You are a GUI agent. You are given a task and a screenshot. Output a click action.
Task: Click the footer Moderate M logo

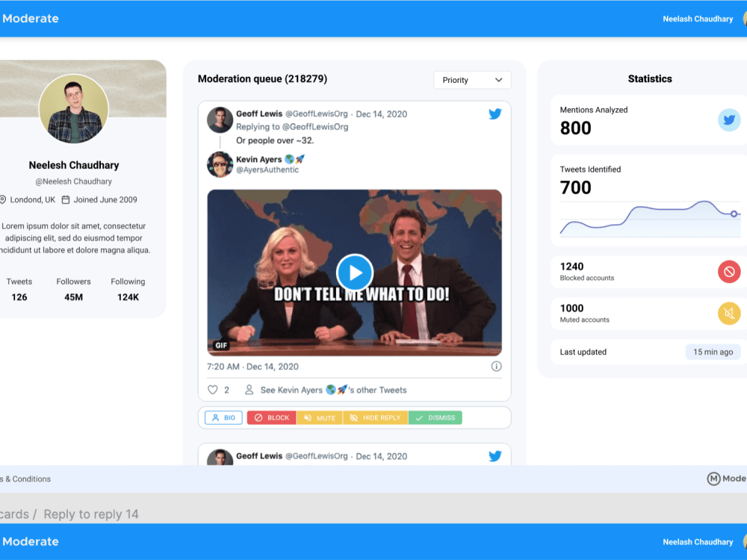coord(726,479)
